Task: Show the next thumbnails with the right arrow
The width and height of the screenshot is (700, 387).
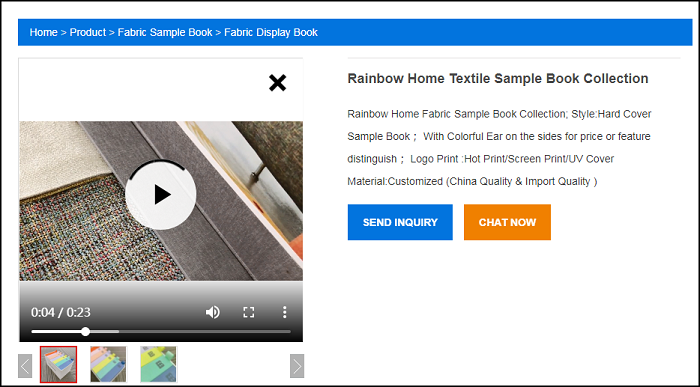Action: point(297,366)
